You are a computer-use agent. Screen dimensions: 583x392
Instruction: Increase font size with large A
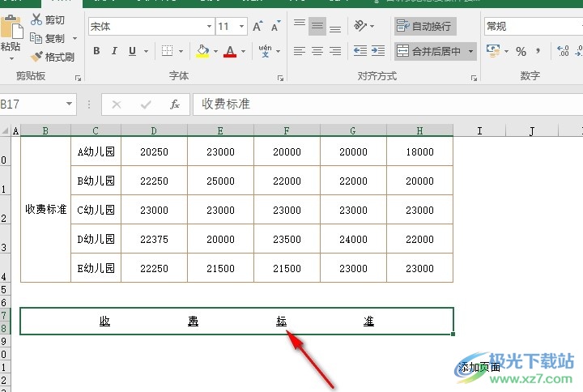tap(257, 26)
